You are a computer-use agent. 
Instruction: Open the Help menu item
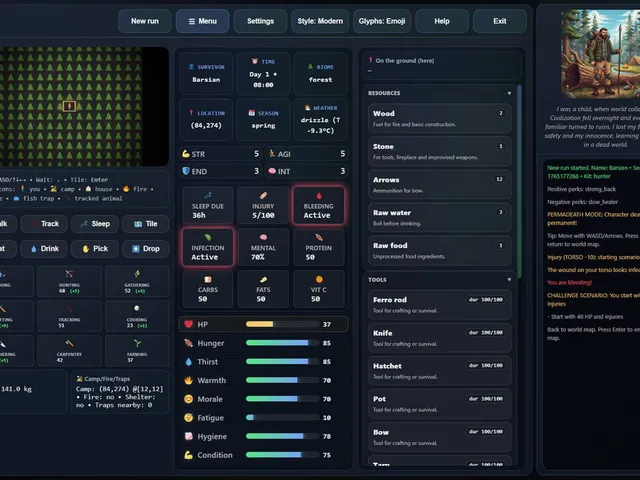pos(442,21)
